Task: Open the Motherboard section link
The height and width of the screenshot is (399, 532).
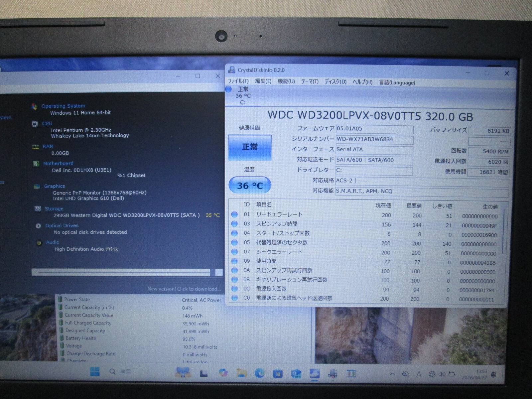Action: (x=58, y=163)
